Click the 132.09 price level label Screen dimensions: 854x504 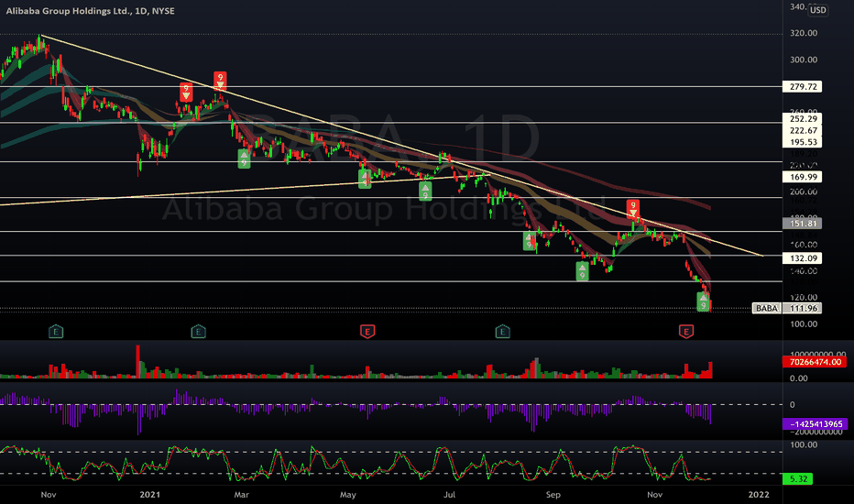(803, 258)
